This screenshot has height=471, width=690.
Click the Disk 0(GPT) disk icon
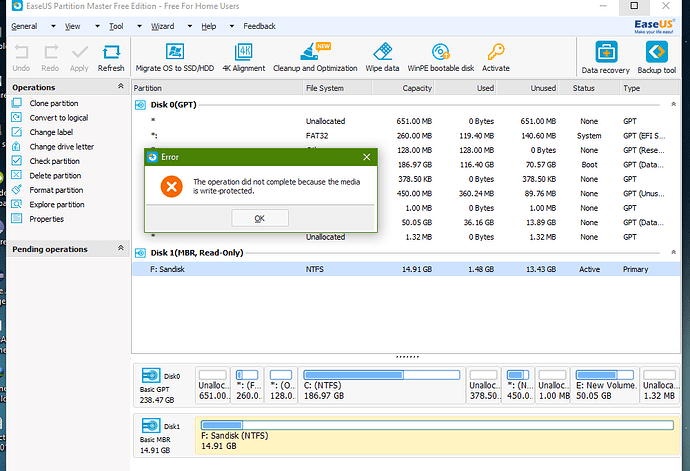(140, 105)
